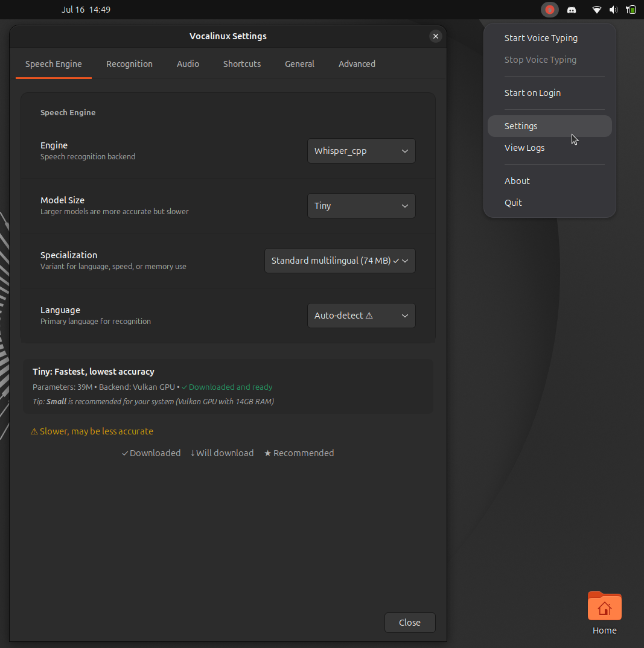644x648 pixels.
Task: Open the Home folder desktop icon
Action: pos(604,613)
